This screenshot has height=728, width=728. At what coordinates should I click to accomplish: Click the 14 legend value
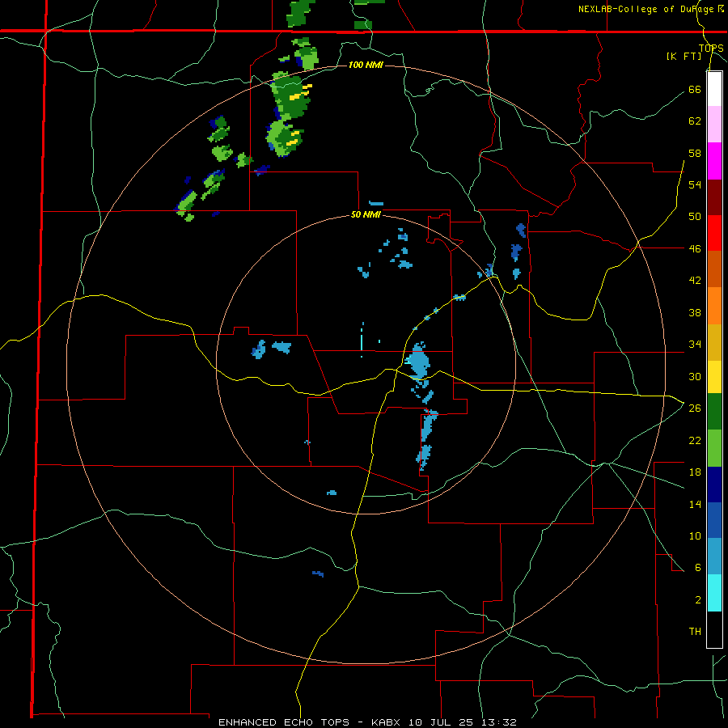click(x=695, y=504)
